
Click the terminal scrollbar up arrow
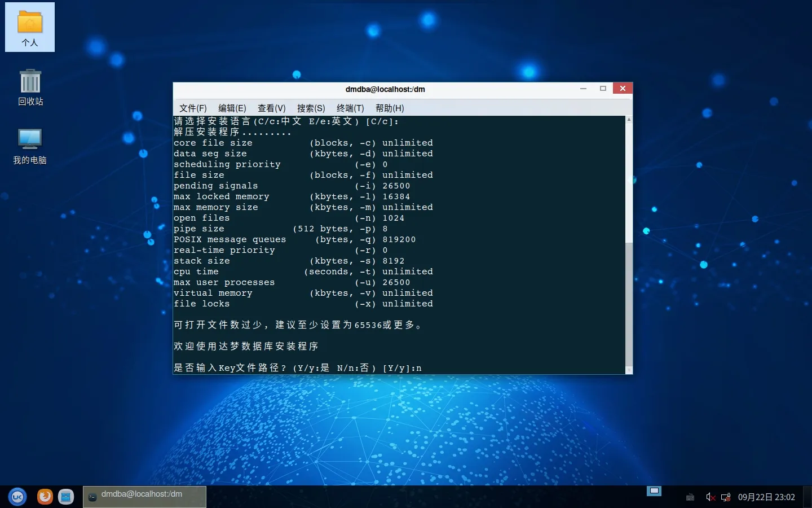pyautogui.click(x=629, y=120)
